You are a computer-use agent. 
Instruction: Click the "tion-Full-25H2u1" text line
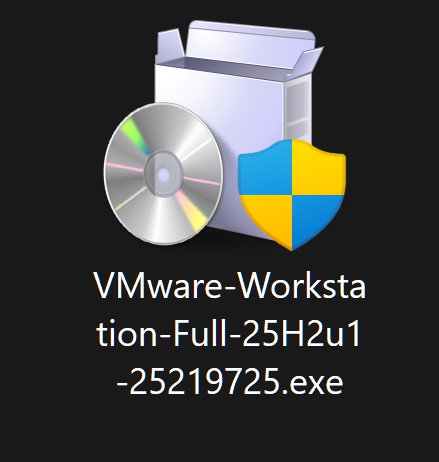(229, 333)
